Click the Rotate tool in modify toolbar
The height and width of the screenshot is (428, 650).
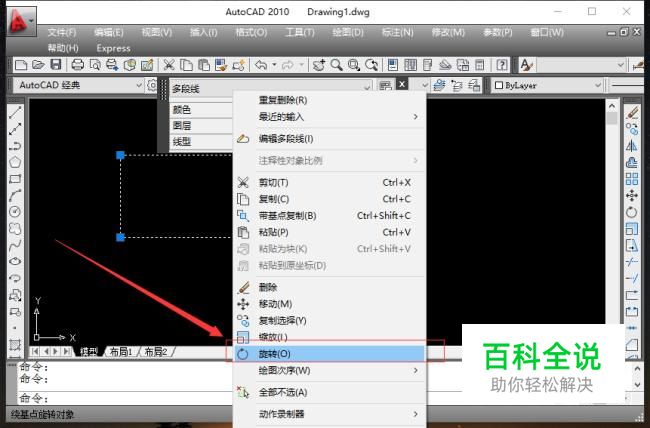(632, 212)
